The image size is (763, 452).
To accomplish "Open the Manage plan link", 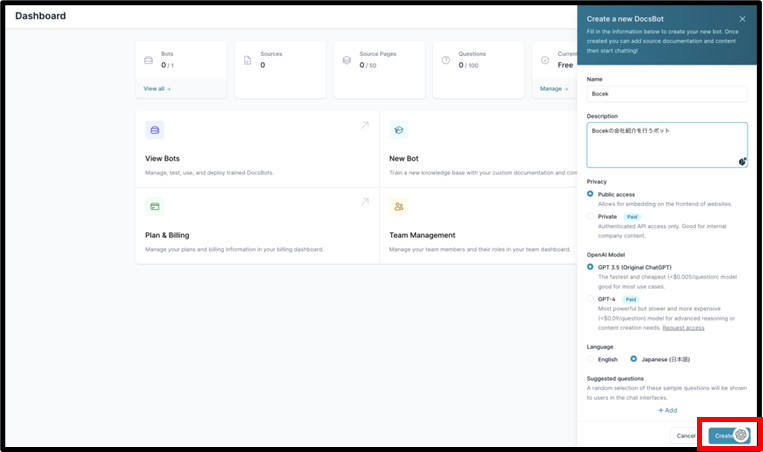I will click(554, 89).
